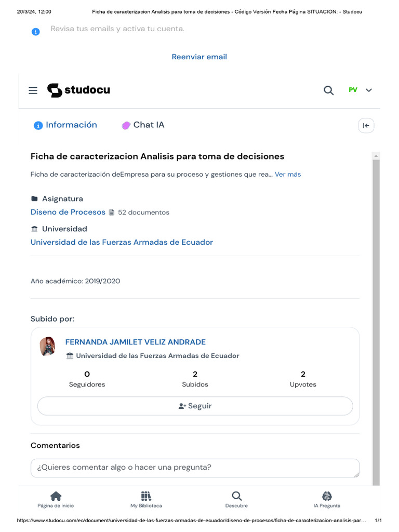Click the Reenviar email link
Image resolution: width=399 pixels, height=532 pixels.
[x=199, y=57]
